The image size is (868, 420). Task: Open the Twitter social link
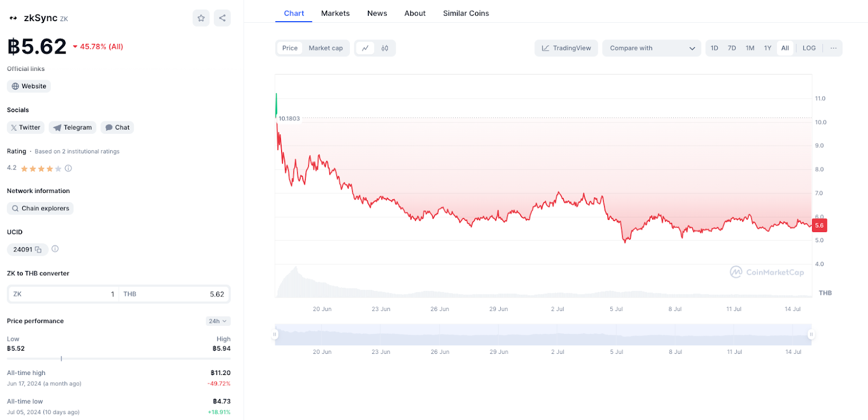[25, 127]
